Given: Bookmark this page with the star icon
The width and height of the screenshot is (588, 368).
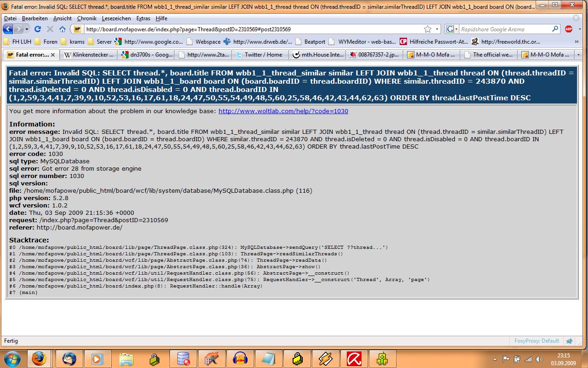Looking at the screenshot, I should coord(428,29).
